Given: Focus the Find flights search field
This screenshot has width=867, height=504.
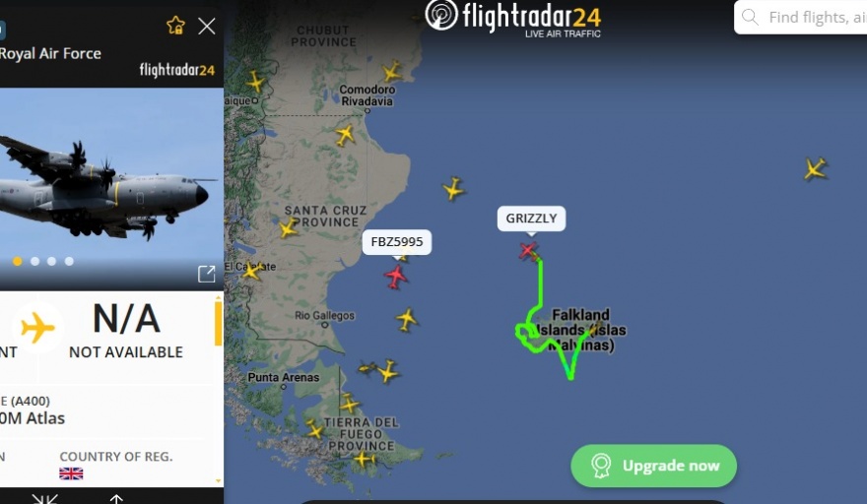Looking at the screenshot, I should click(807, 17).
